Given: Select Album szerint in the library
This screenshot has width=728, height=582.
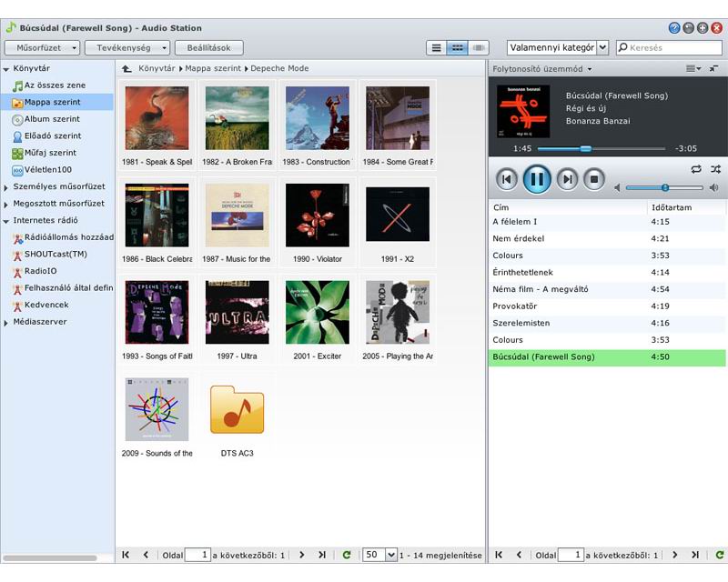Looking at the screenshot, I should pos(52,119).
